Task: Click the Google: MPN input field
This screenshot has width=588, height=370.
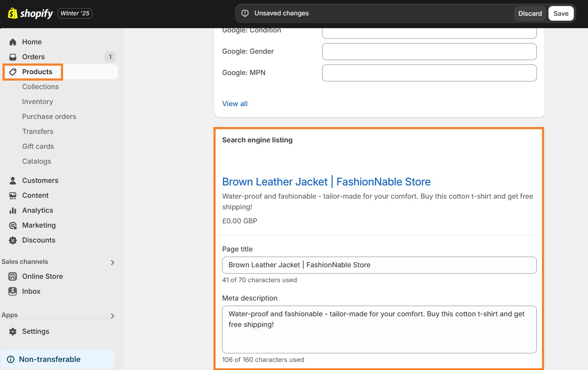Action: [429, 73]
